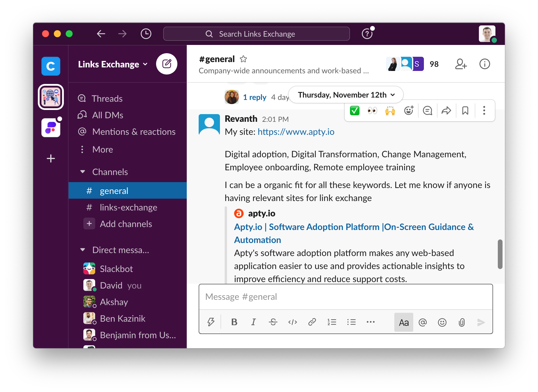The width and height of the screenshot is (538, 392).
Task: Select the general channel
Action: click(128, 191)
